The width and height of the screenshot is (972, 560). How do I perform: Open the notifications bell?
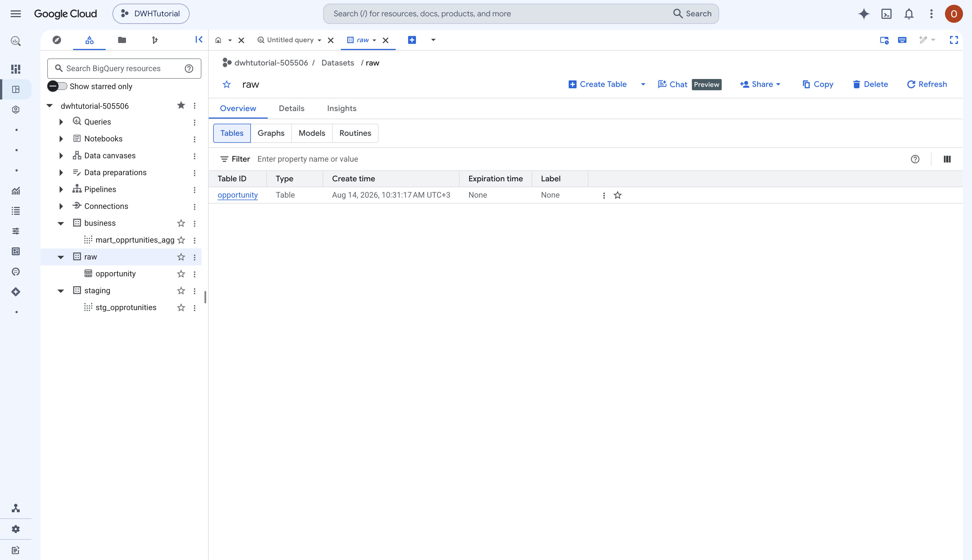point(909,14)
